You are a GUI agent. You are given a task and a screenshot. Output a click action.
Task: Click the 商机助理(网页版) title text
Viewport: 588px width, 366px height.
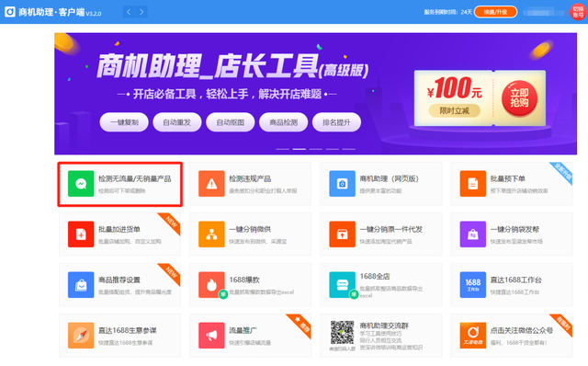pos(389,178)
